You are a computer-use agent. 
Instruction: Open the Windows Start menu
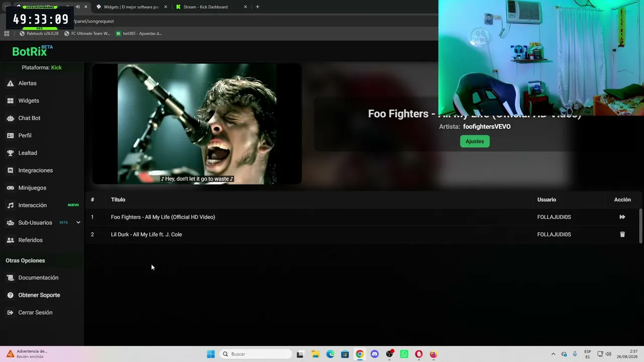tap(211, 354)
